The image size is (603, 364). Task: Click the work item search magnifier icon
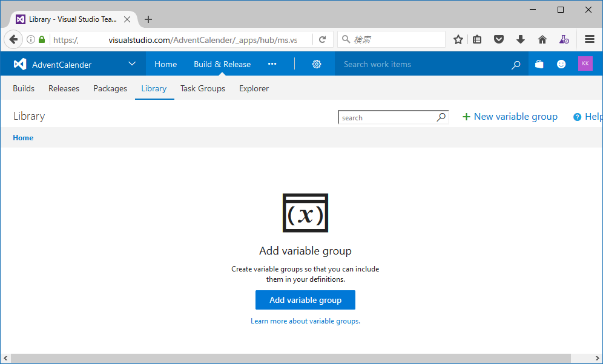click(x=516, y=65)
